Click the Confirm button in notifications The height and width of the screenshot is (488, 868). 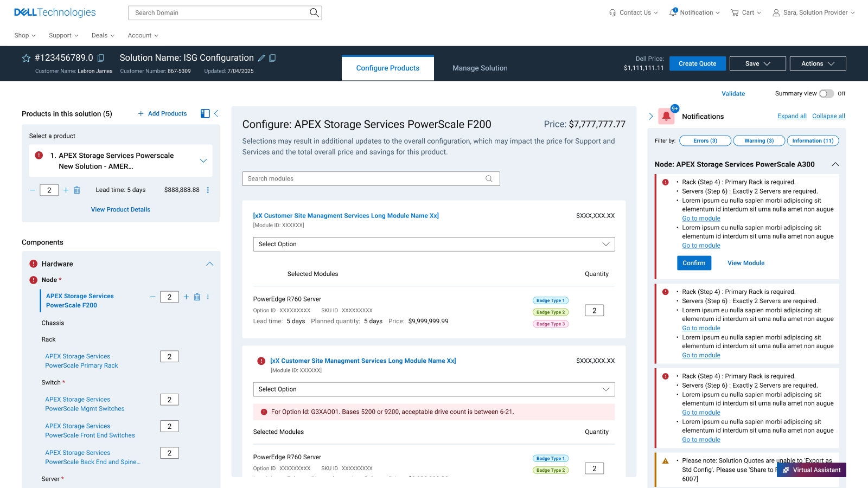pyautogui.click(x=694, y=263)
